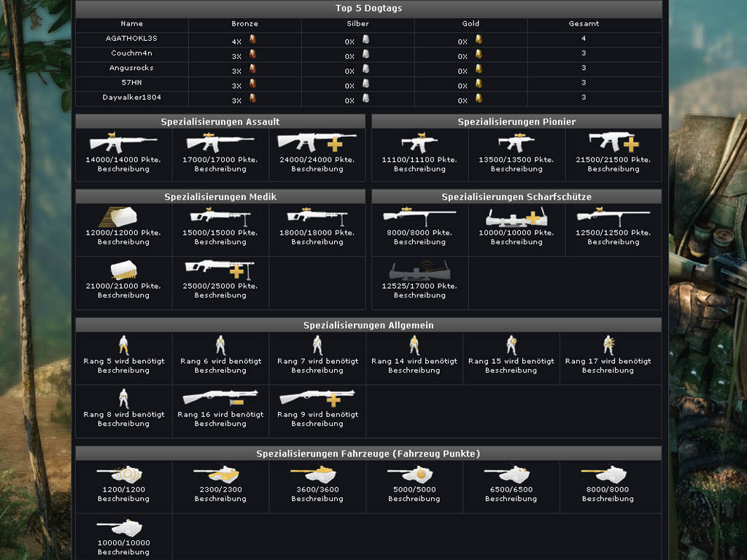
Task: Select the greyed-out Scharfschütze icon at 12525/17000
Action: 419,271
